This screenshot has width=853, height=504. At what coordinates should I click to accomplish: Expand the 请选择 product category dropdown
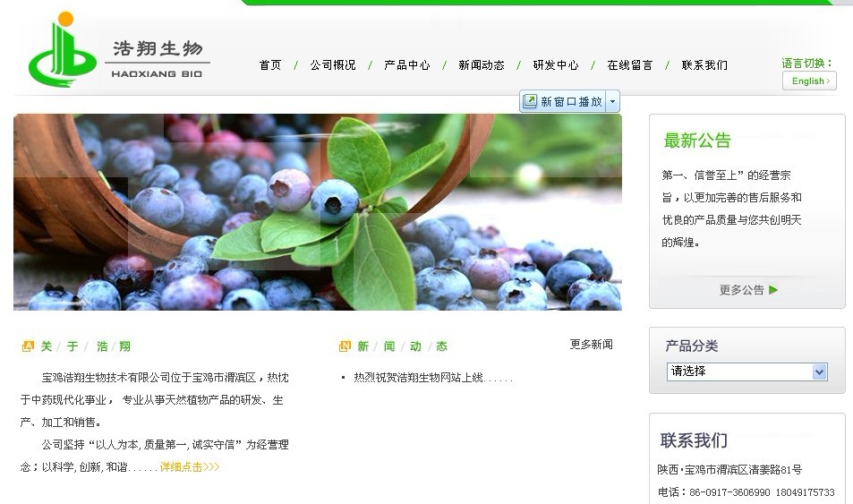pos(746,372)
